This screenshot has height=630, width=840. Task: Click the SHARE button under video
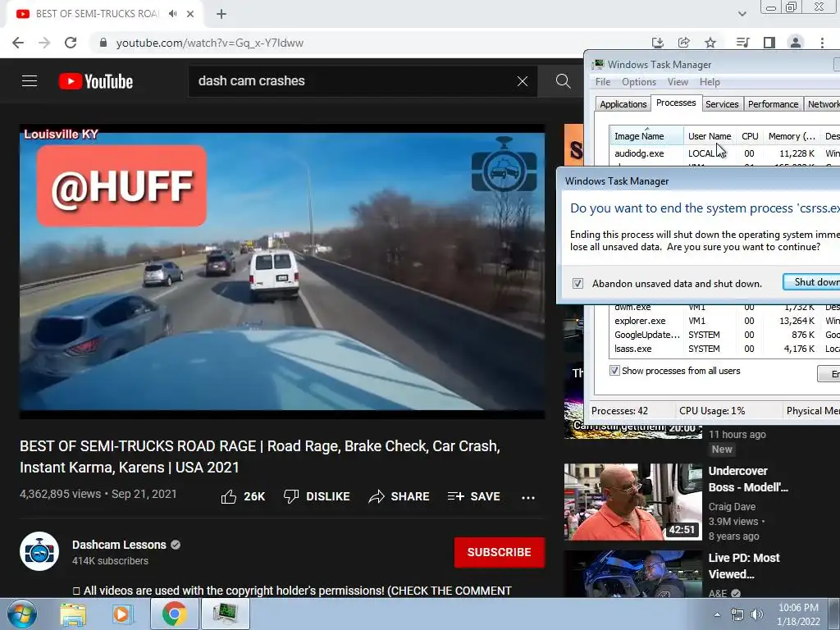[399, 496]
